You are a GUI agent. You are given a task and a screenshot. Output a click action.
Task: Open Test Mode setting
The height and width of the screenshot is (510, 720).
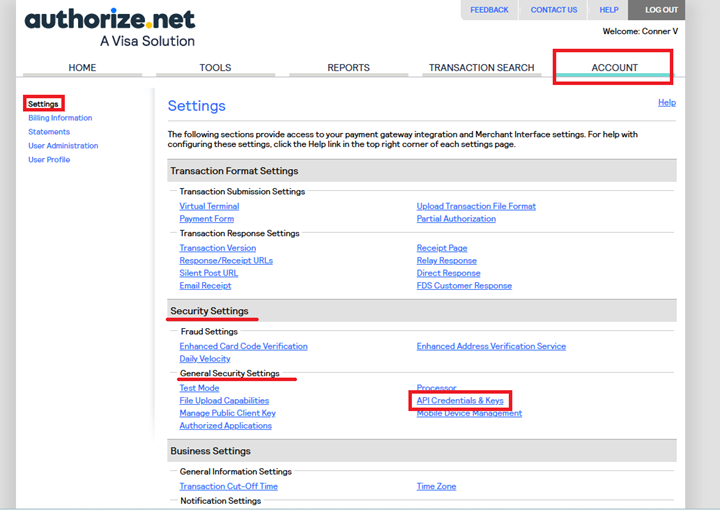[199, 388]
